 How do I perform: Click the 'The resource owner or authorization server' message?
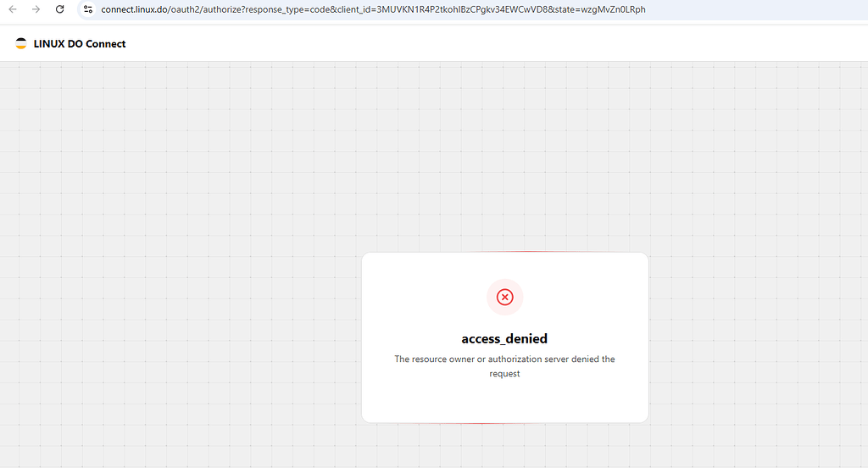point(504,366)
